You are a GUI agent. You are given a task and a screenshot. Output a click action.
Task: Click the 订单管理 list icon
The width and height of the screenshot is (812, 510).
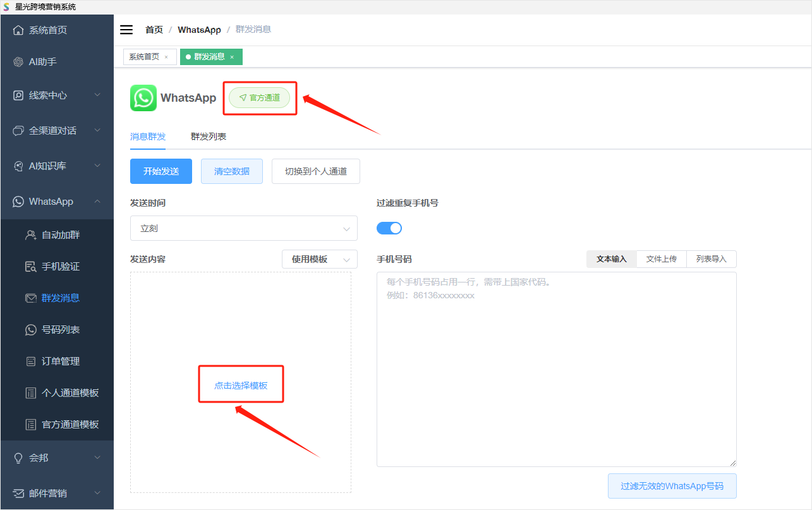(x=30, y=361)
